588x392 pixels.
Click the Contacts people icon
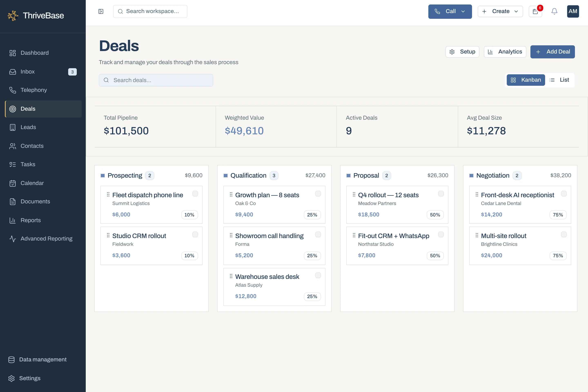click(x=12, y=146)
